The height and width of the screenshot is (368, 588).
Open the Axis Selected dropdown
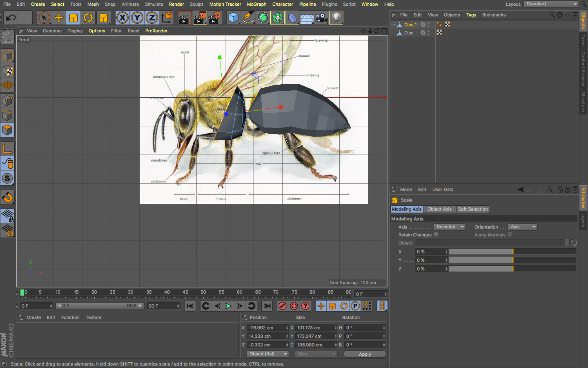[449, 227]
